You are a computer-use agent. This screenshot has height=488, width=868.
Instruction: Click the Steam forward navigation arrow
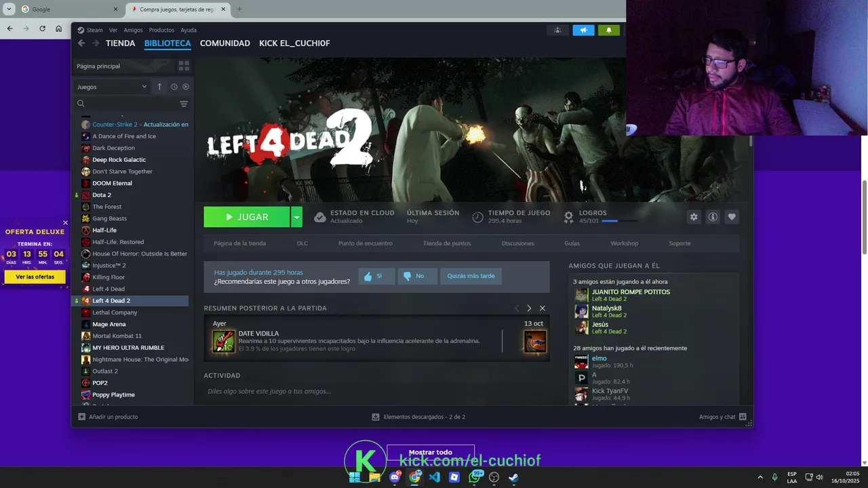pyautogui.click(x=96, y=43)
